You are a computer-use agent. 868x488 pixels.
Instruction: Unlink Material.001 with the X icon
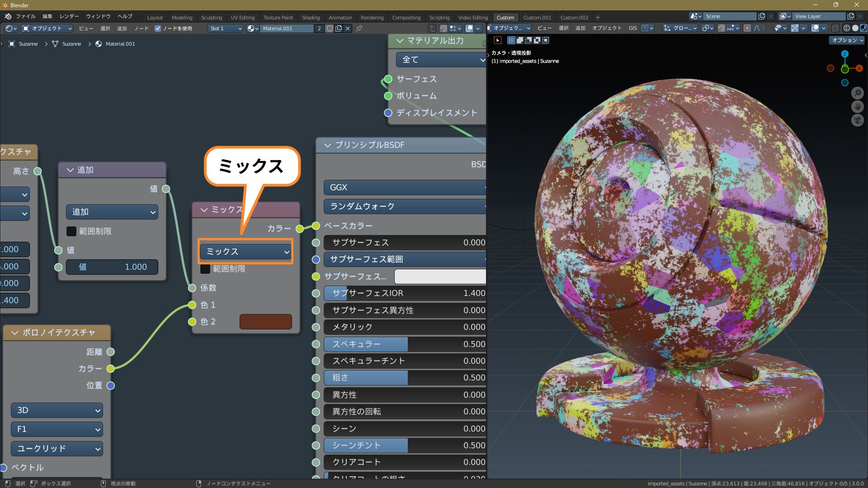[347, 28]
